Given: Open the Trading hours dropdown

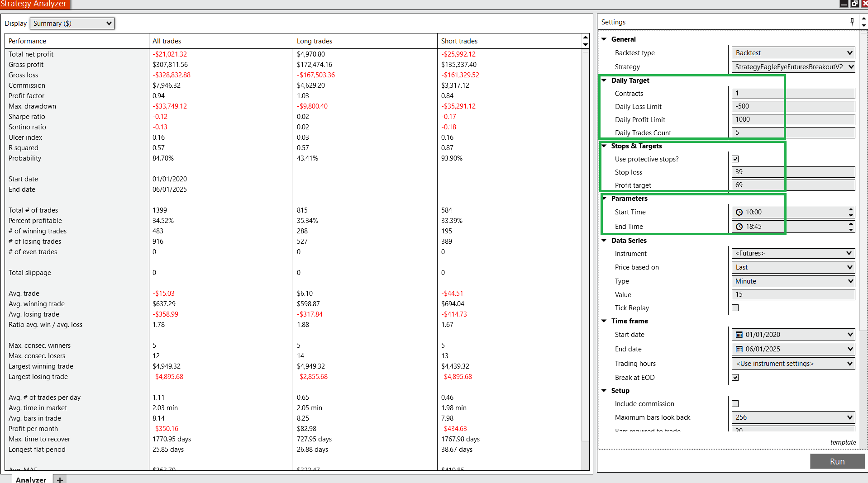Looking at the screenshot, I should pos(793,364).
